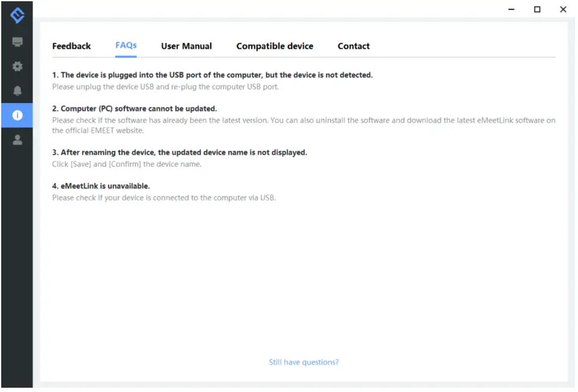Image resolution: width=578 pixels, height=392 pixels.
Task: Select the FAQs tab
Action: click(126, 46)
